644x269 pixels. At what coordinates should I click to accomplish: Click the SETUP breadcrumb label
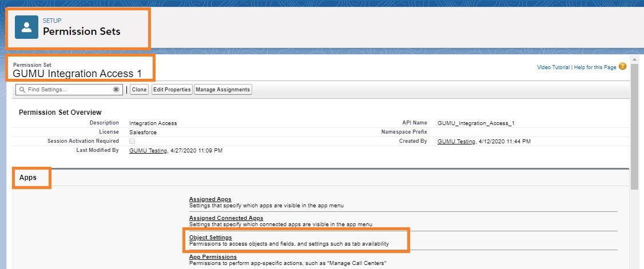pos(52,21)
